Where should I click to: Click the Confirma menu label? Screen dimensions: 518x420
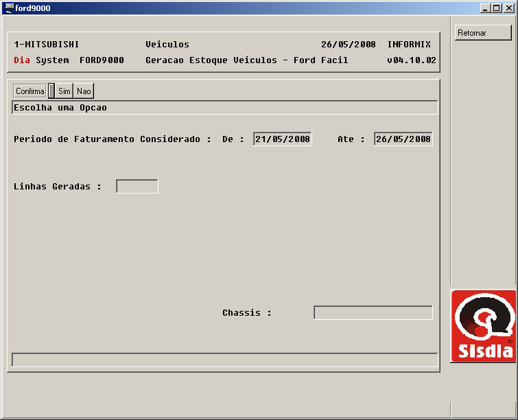30,91
